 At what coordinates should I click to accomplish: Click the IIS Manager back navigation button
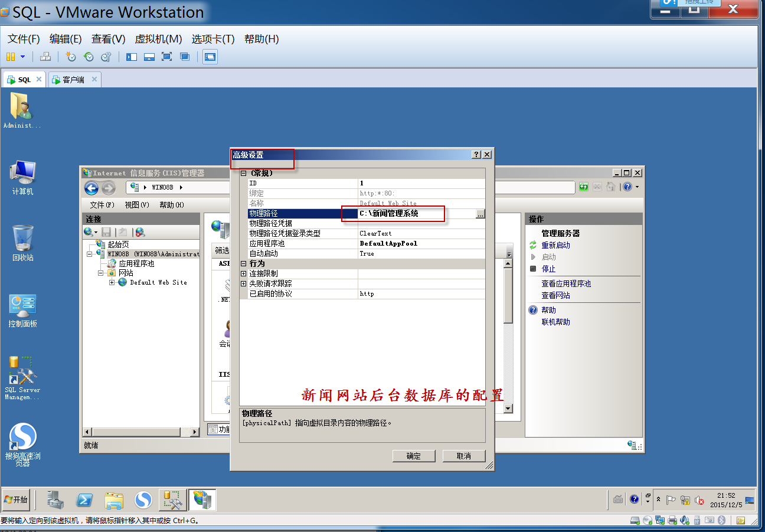(91, 188)
